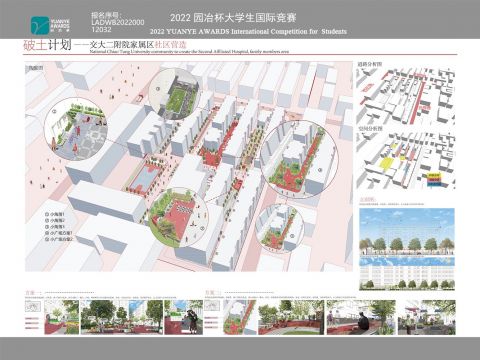The height and width of the screenshot is (360, 480).
Task: Click the second legend entry '小角落2'
Action: 55,220
